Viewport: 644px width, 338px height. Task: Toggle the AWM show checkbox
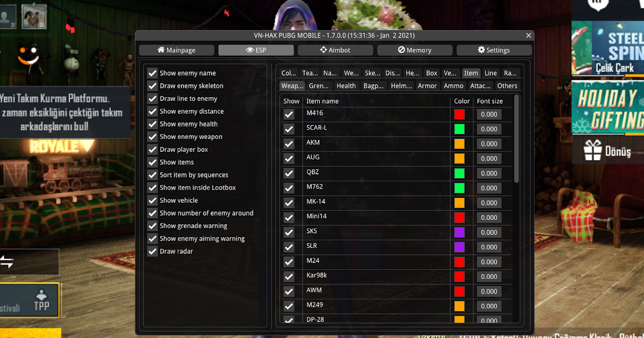tap(289, 291)
